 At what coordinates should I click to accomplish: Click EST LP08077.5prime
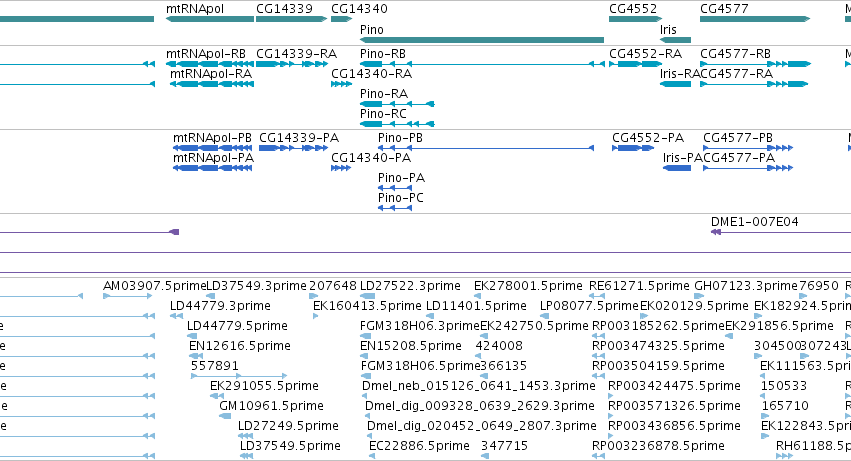coord(589,306)
